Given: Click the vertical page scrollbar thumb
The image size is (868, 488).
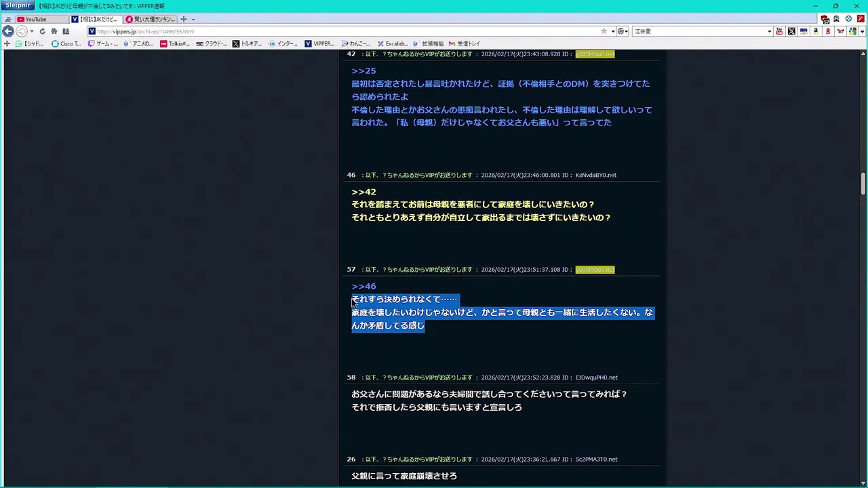Looking at the screenshot, I should click(863, 183).
